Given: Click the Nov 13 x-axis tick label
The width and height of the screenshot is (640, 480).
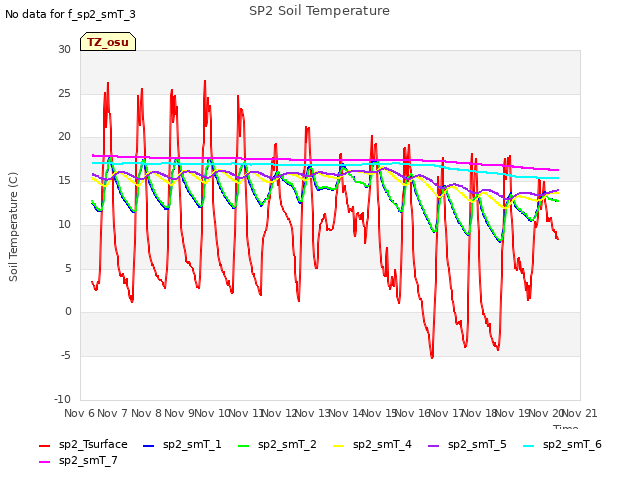Looking at the screenshot, I should (x=313, y=413).
